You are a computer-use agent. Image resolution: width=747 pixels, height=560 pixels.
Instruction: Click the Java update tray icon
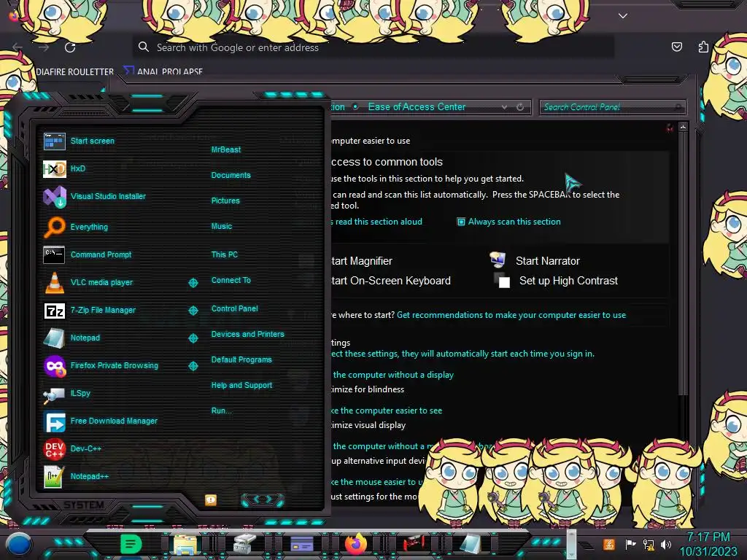(x=609, y=544)
